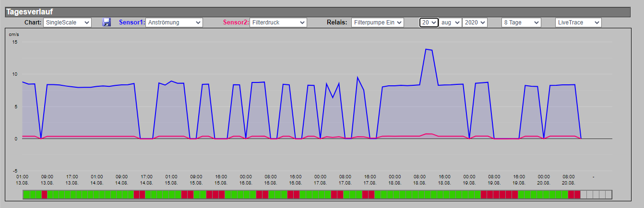644x208 pixels.
Task: Click the blue line peak on 18.08.
Action: coord(426,49)
